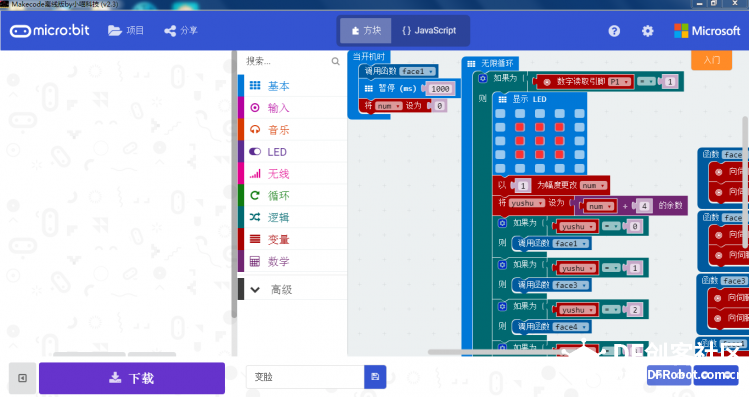Click the project name field 变脸
The width and height of the screenshot is (749, 397).
pyautogui.click(x=305, y=377)
